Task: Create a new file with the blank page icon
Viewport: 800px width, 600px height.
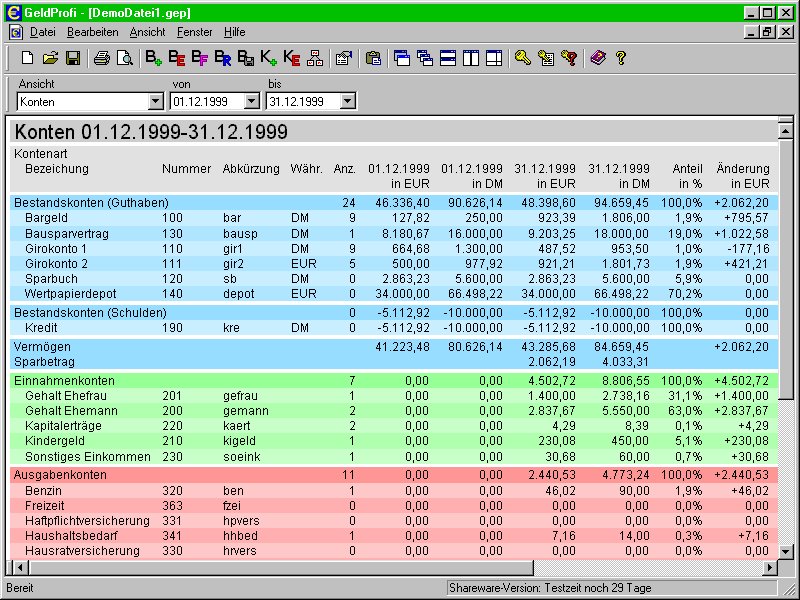Action: [28, 58]
